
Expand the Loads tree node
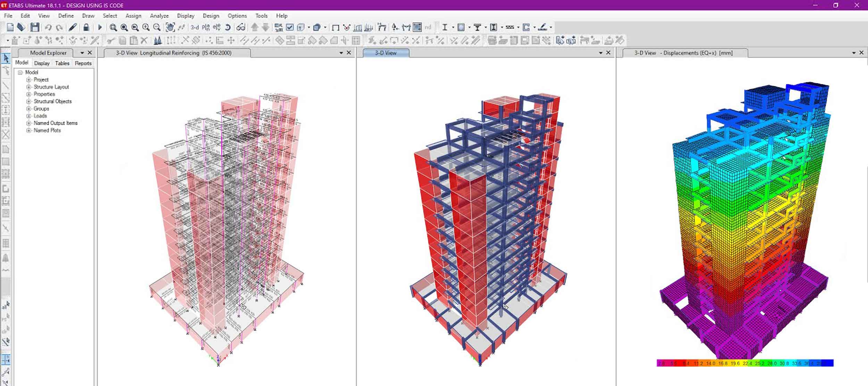point(29,116)
